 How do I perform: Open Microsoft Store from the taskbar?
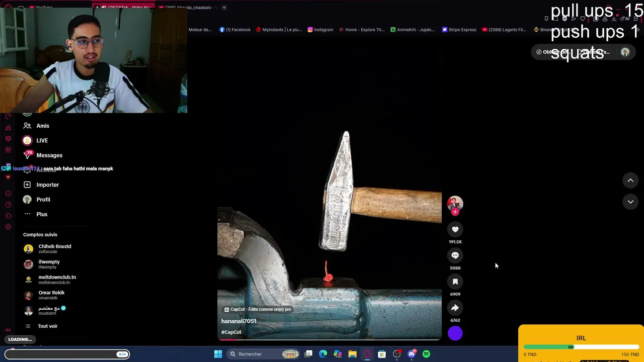(x=382, y=354)
